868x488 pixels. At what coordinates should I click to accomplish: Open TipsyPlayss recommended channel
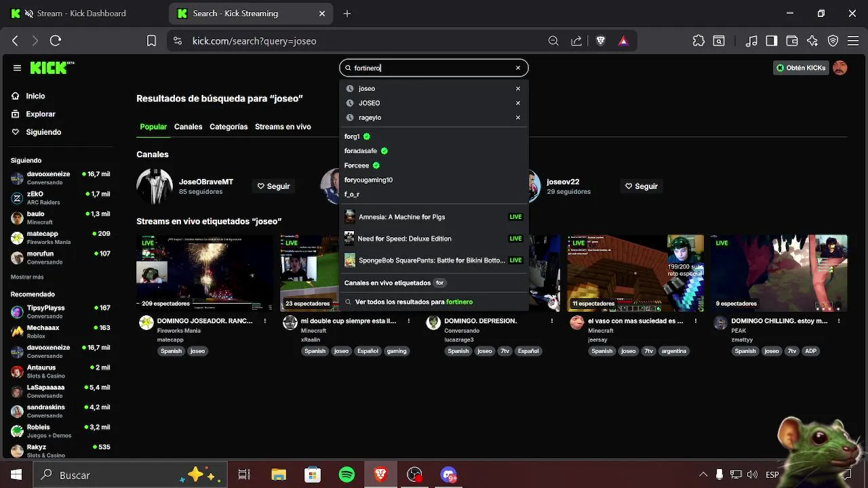[60, 312]
